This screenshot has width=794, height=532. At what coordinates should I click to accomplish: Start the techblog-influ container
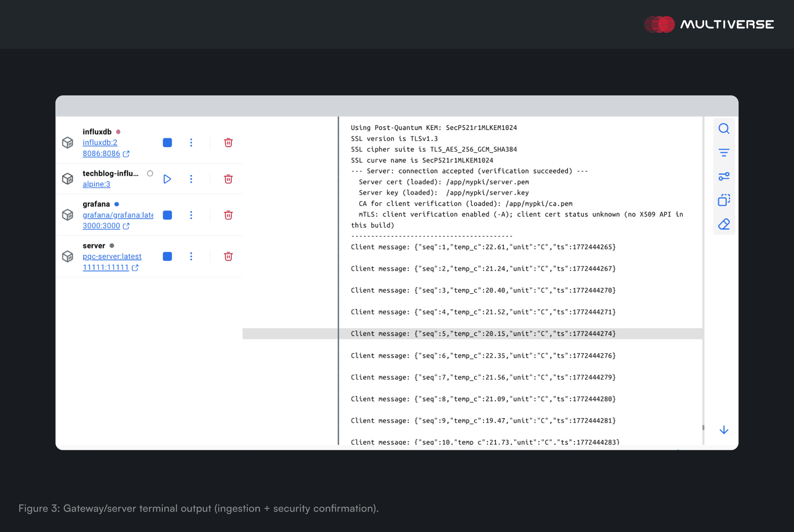click(x=167, y=179)
